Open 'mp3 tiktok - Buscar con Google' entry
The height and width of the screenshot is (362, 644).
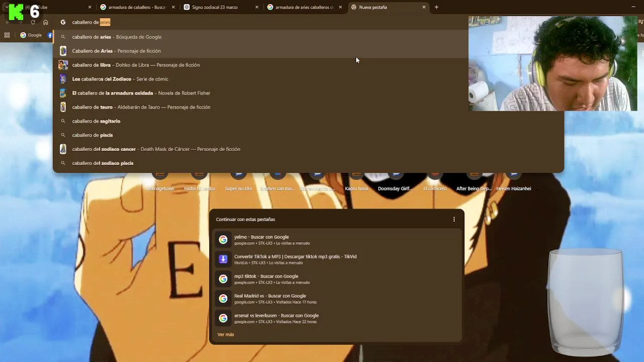(x=336, y=279)
